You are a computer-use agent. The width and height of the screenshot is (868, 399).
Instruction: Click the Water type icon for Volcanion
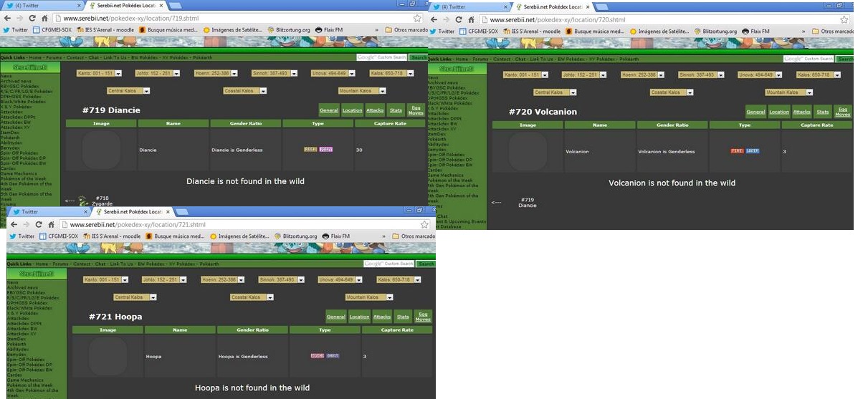[x=752, y=151]
